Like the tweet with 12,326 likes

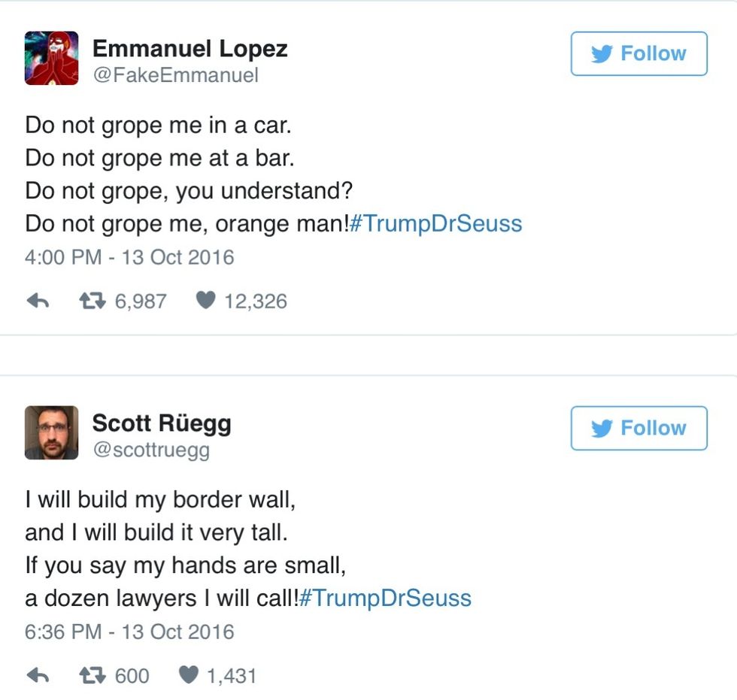(x=205, y=301)
